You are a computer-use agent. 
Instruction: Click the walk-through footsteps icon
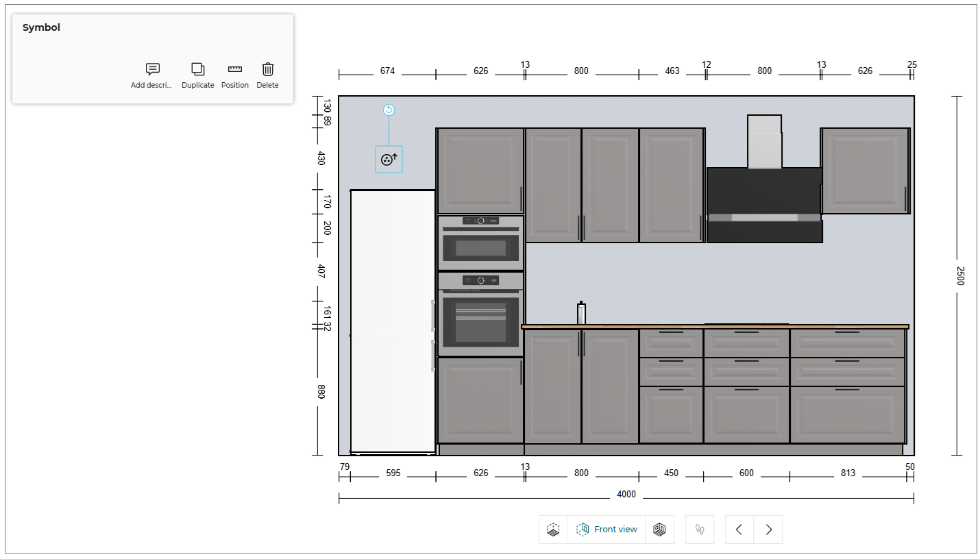(700, 530)
